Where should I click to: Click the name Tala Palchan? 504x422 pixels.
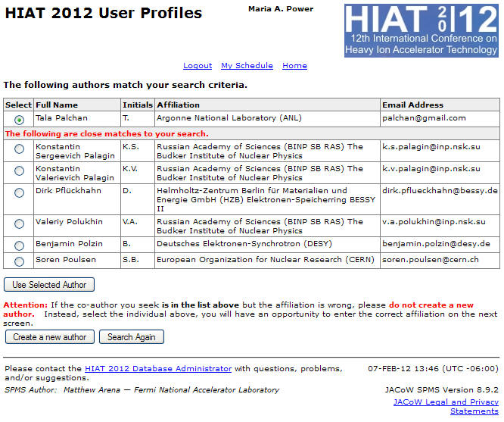(61, 118)
